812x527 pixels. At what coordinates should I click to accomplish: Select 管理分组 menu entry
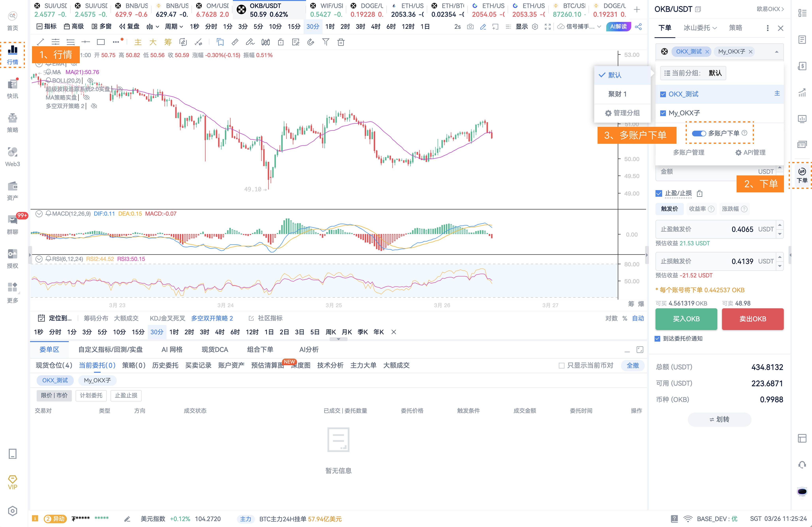pyautogui.click(x=622, y=113)
